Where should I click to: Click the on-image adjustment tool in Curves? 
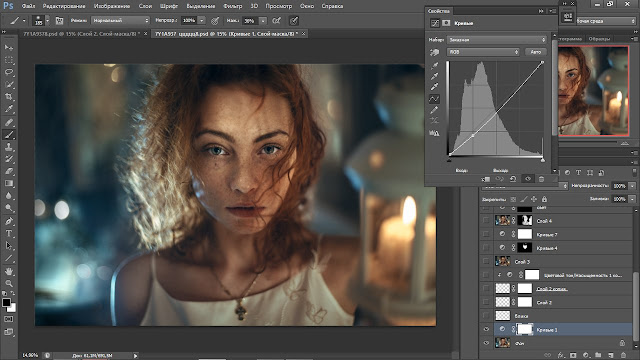(434, 52)
